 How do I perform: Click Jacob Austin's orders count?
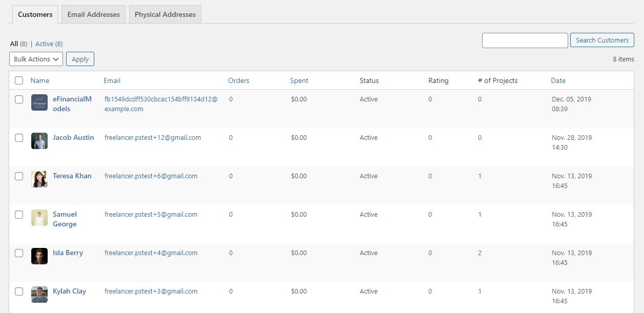[x=231, y=137]
